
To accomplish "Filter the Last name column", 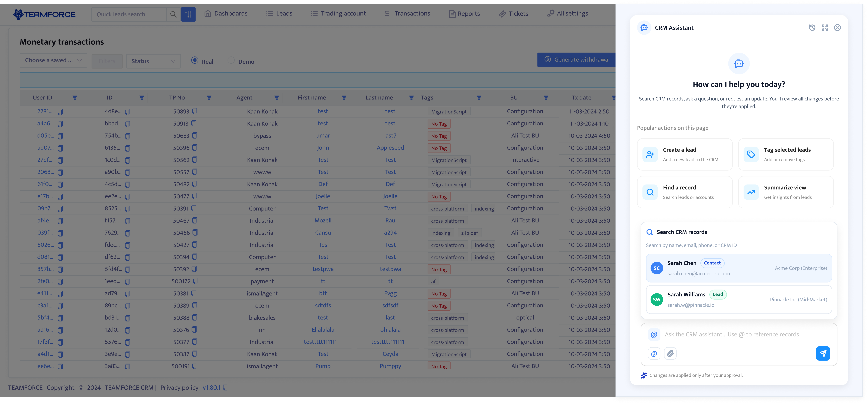I will (411, 98).
